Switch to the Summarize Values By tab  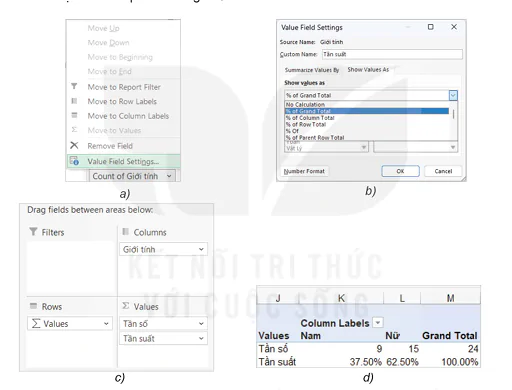tap(312, 70)
